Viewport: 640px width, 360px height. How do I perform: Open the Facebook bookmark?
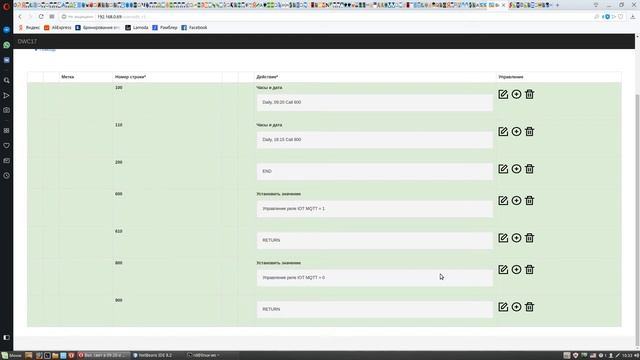coord(194,27)
